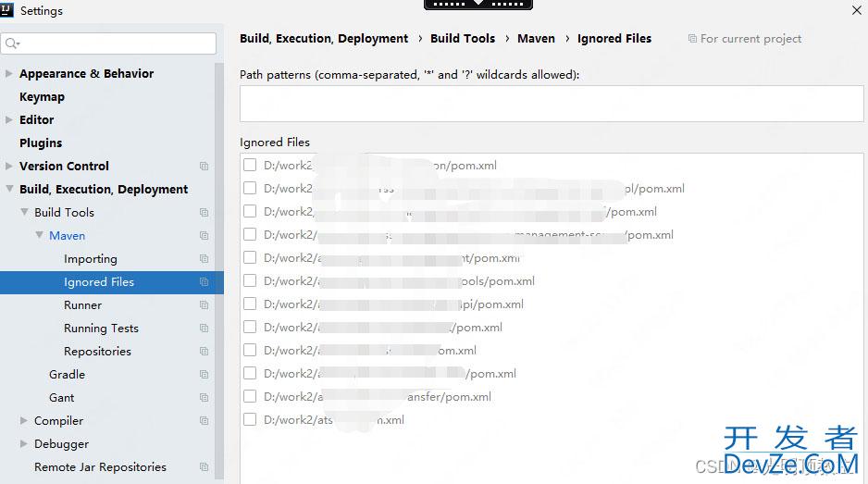This screenshot has width=868, height=484.
Task: Check the file ending ansfer/pom.xml
Action: (x=250, y=396)
